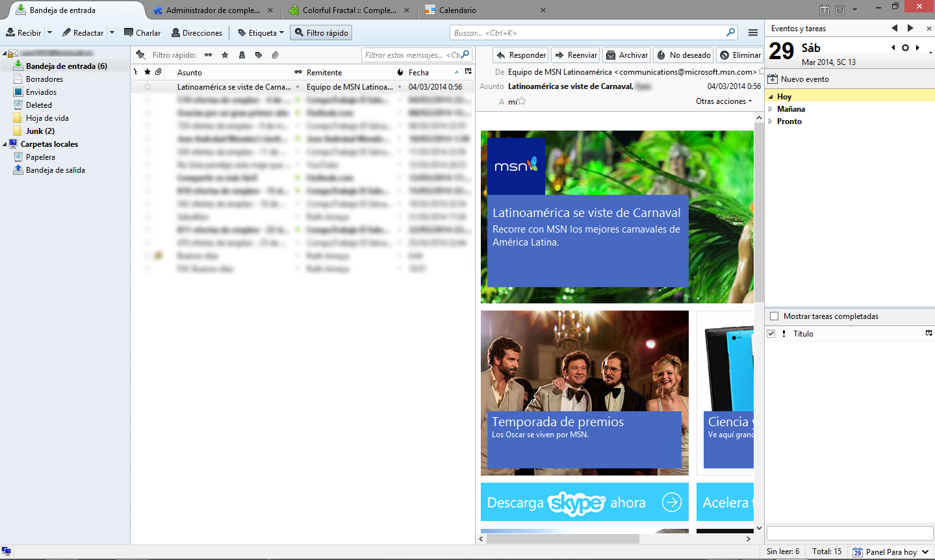Open the Borradores folder
This screenshot has height=560, width=935.
(44, 79)
